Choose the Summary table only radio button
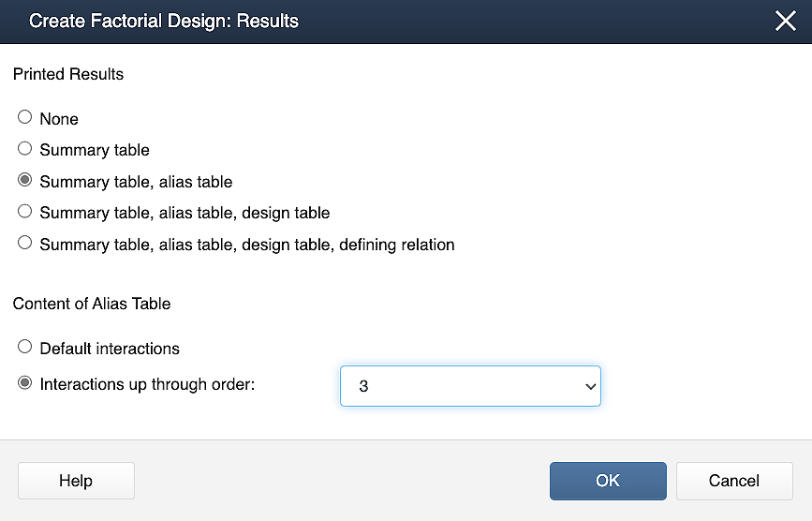 [x=25, y=149]
